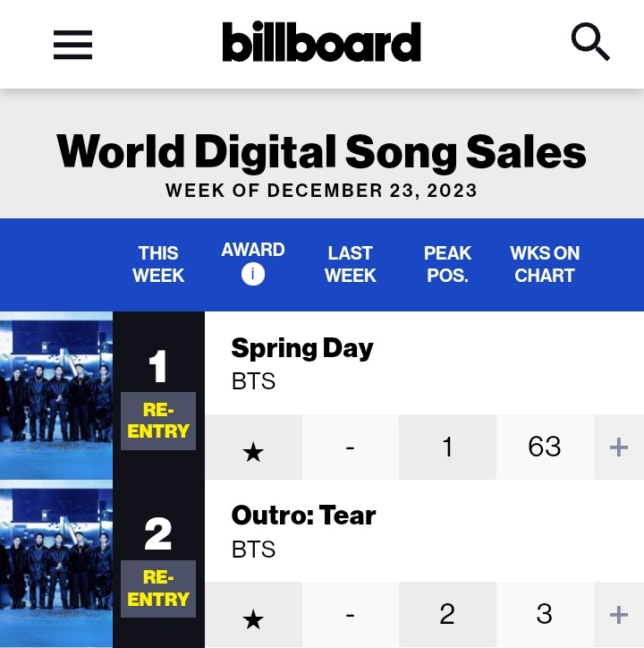The image size is (644, 648).
Task: Expand Outro: Tear details with plus icon
Action: click(x=618, y=615)
